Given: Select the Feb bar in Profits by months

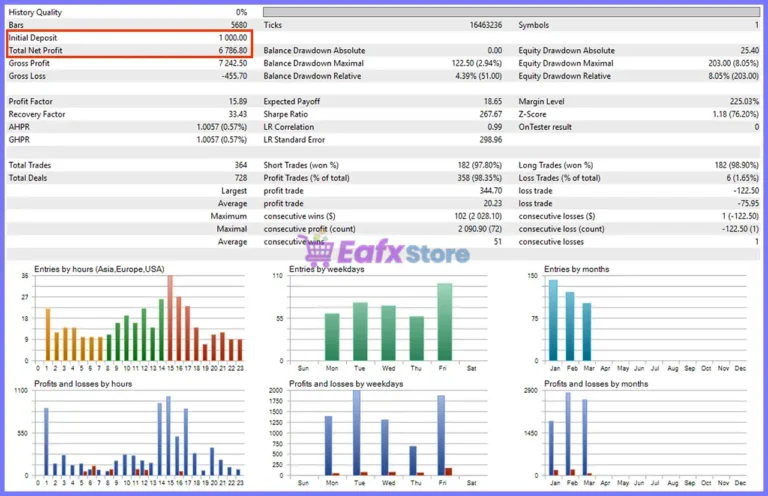Looking at the screenshot, I should pos(568,434).
